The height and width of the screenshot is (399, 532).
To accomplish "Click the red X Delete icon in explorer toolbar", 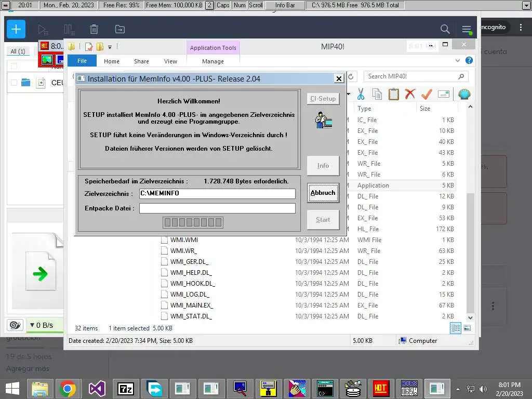I will 410,94.
